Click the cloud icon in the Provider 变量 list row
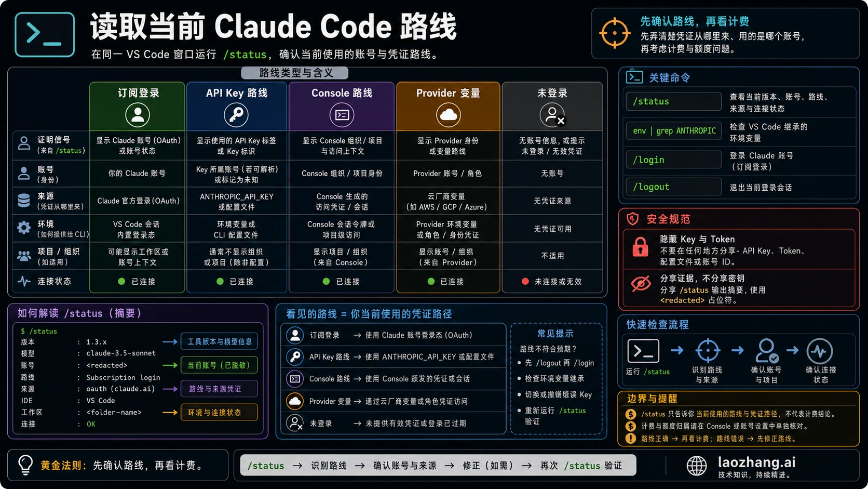Image resolution: width=868 pixels, height=489 pixels. pos(295,401)
